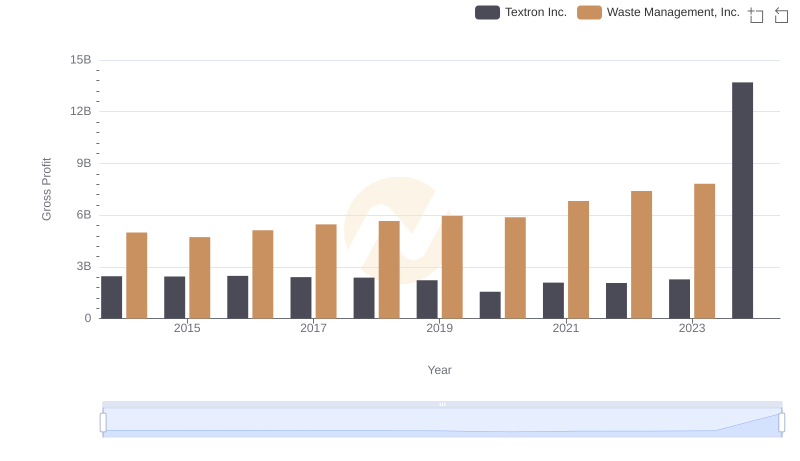
Task: Grab the left data zoom slider handle
Action: [103, 422]
